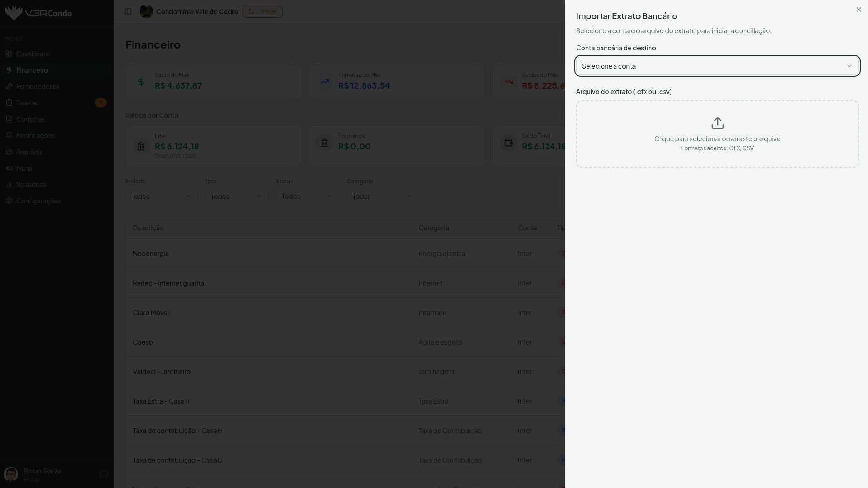Screen dimensions: 868x488
Task: Click the Saldo do Mês dollar icon
Action: tap(141, 82)
